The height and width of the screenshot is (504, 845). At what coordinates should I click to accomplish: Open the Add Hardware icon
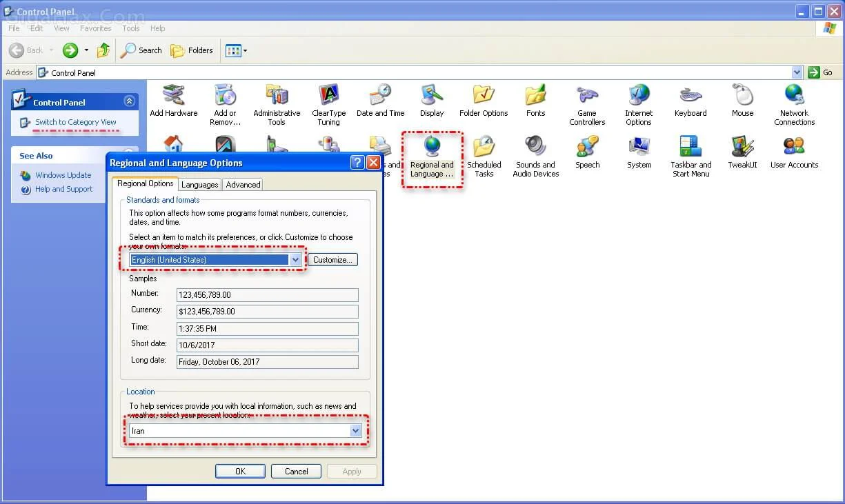[174, 96]
